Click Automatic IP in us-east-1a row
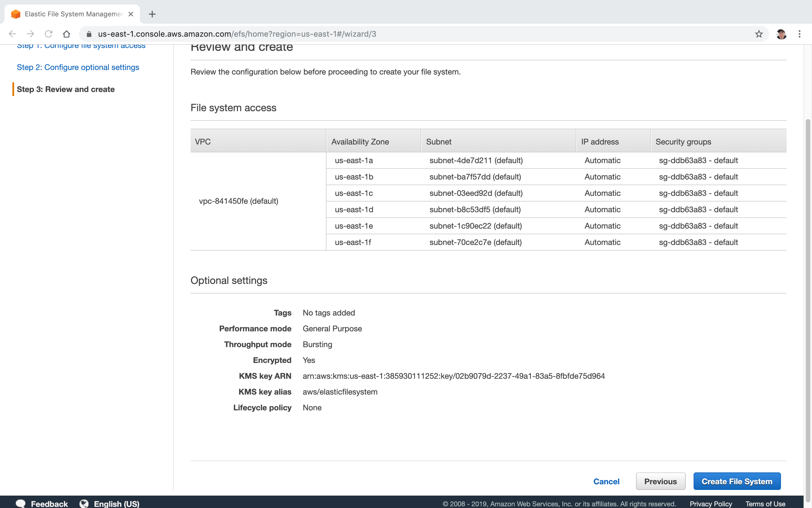Screen dimensions: 812x508 (602, 160)
